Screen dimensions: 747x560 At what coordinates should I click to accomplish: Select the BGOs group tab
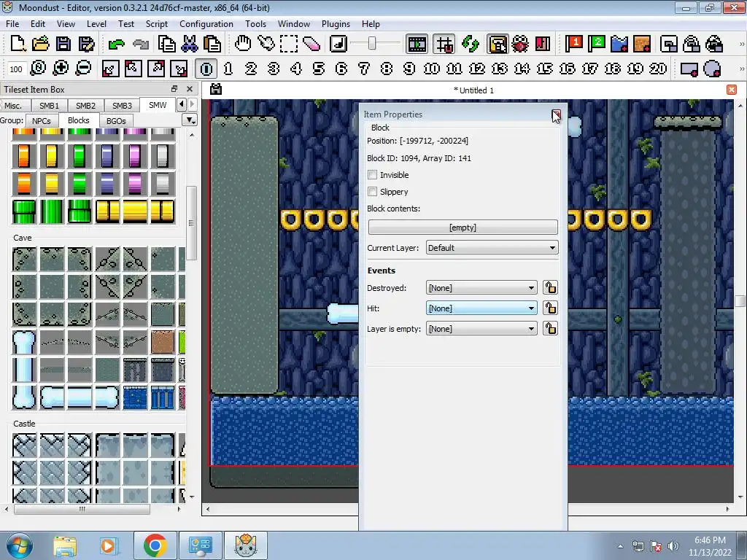[116, 121]
